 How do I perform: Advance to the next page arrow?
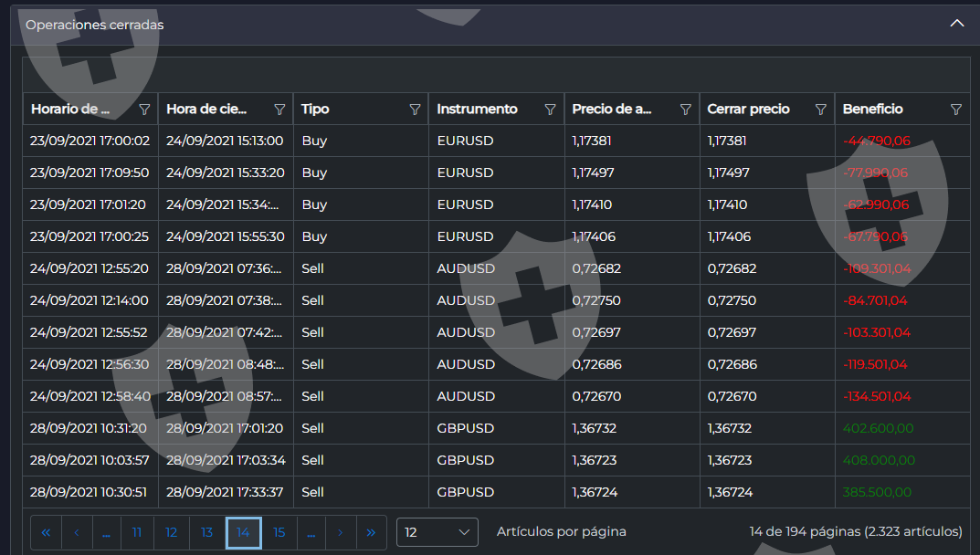tap(340, 532)
